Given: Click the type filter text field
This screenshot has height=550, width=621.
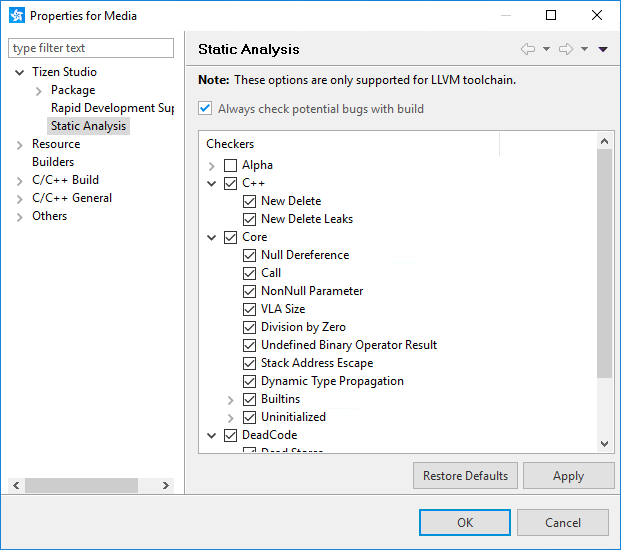Looking at the screenshot, I should coord(91,48).
